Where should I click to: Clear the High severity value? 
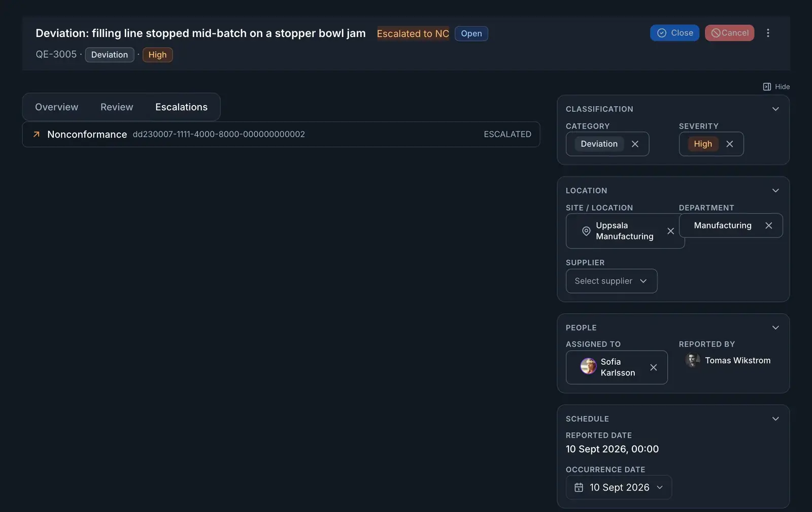pyautogui.click(x=729, y=144)
